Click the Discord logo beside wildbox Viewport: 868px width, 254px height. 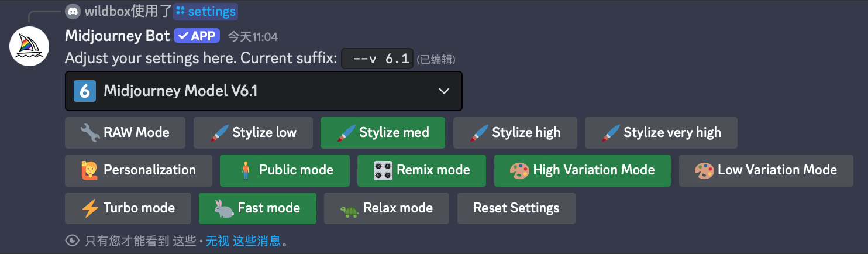pyautogui.click(x=73, y=11)
